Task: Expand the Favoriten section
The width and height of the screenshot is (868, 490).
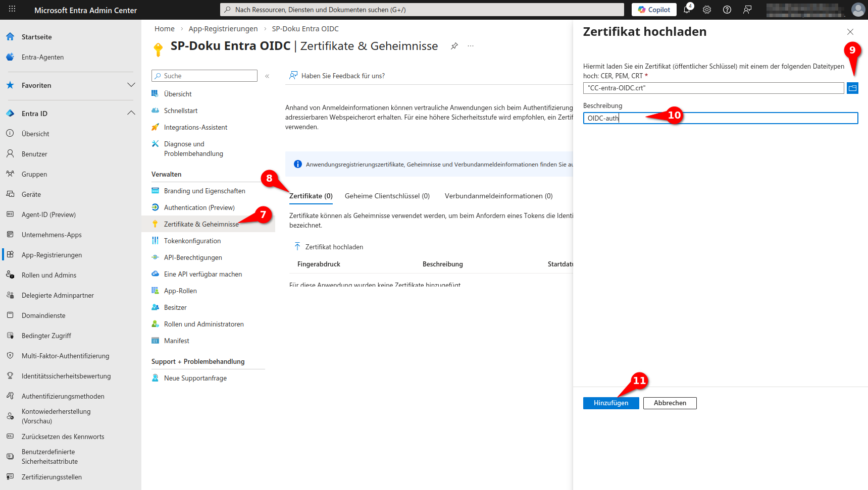Action: 131,85
